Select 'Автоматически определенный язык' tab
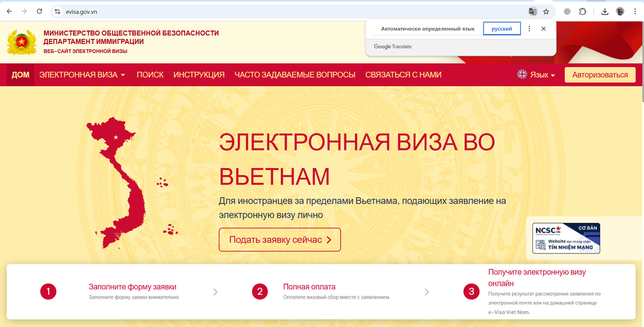 (x=428, y=29)
